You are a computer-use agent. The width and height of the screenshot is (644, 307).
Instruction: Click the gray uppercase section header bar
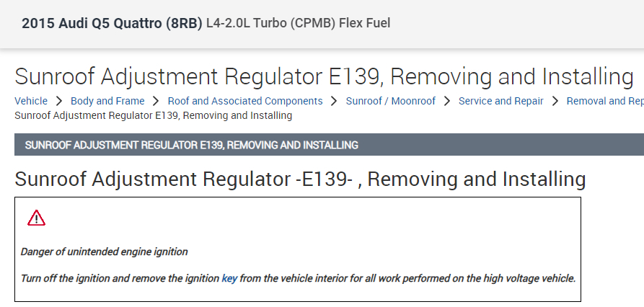329,145
